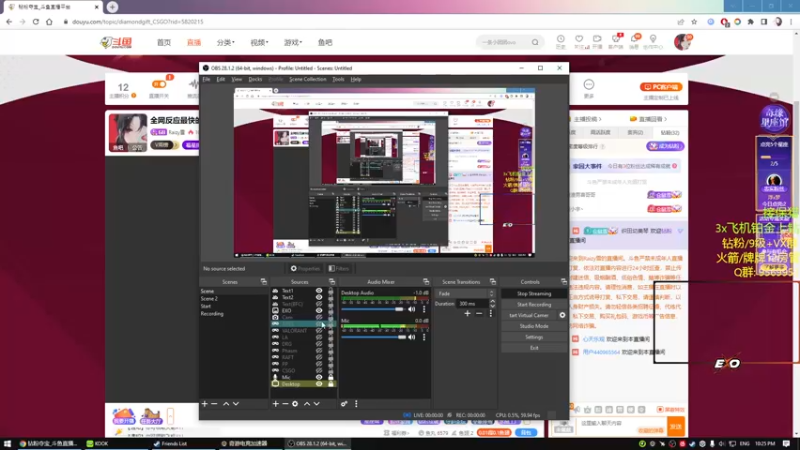Screen dimensions: 800x450
Task: Toggle visibility of EXO source
Action: click(319, 311)
